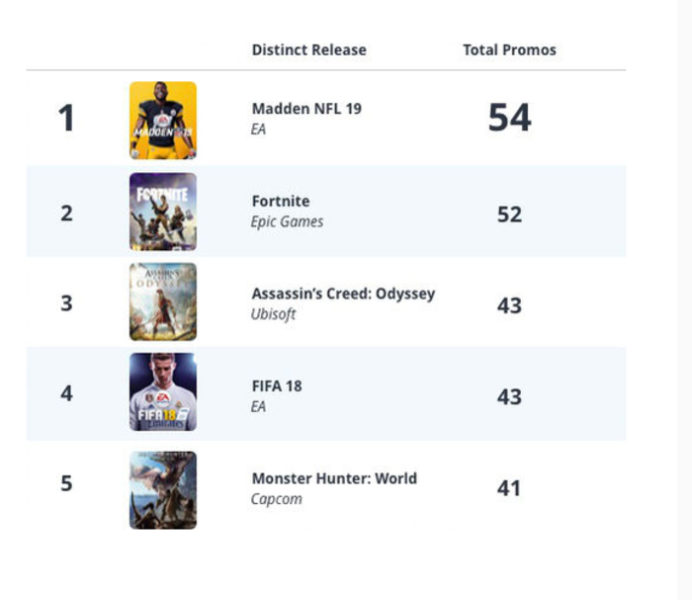Open the Fortnite cover art image
This screenshot has height=600, width=692.
click(x=163, y=211)
